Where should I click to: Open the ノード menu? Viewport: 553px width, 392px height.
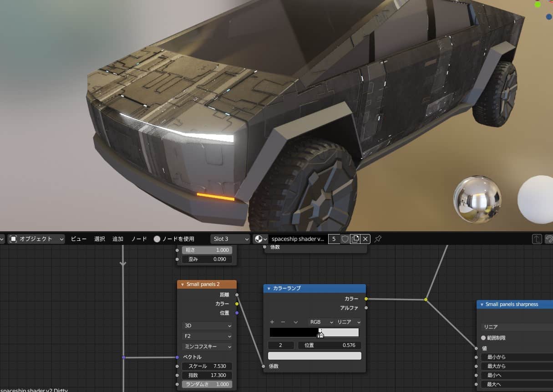pos(139,239)
